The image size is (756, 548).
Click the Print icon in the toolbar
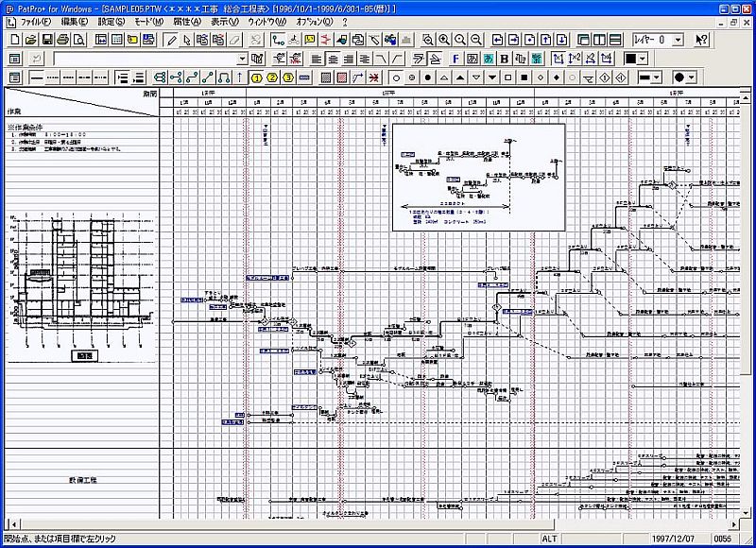pyautogui.click(x=62, y=40)
